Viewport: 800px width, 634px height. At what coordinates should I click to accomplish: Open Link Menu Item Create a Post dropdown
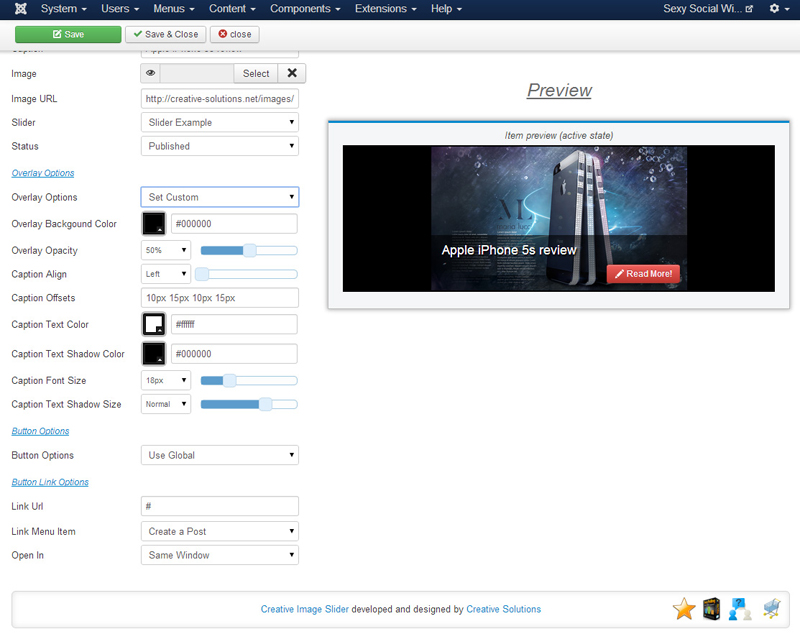click(220, 531)
